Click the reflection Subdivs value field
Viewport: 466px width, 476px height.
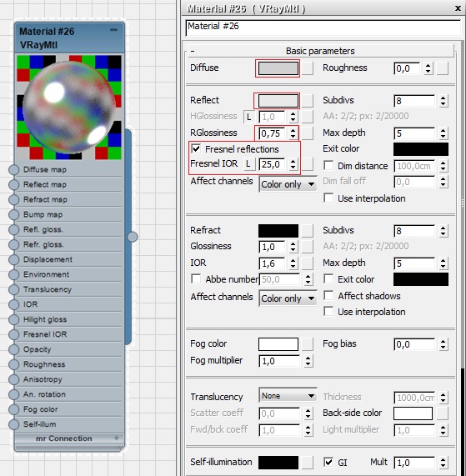point(414,101)
